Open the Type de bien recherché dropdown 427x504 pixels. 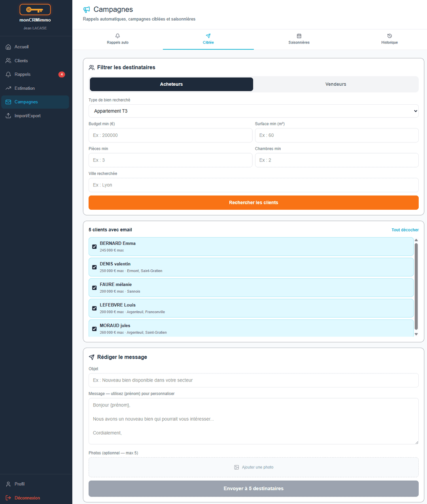point(253,111)
